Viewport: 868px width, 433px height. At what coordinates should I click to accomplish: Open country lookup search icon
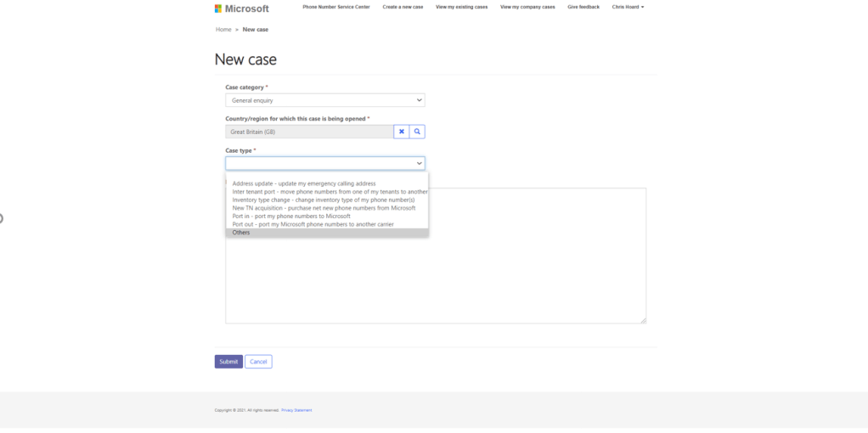point(417,132)
